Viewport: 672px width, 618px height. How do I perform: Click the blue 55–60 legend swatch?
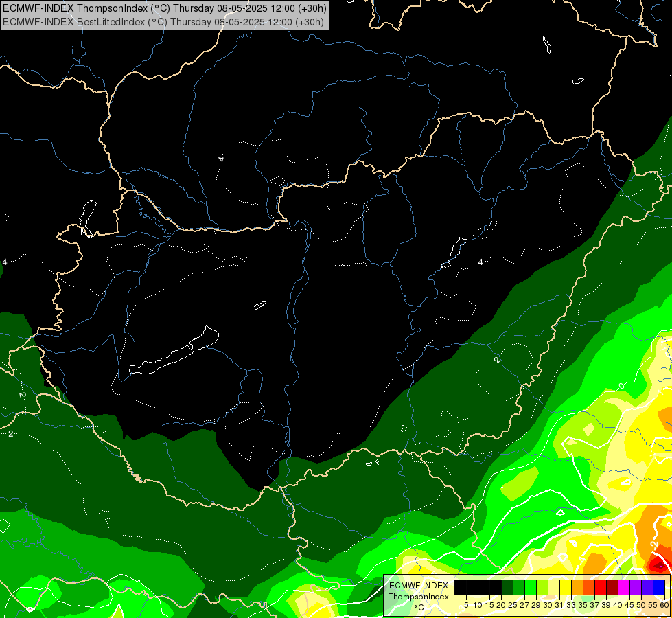pos(659,588)
